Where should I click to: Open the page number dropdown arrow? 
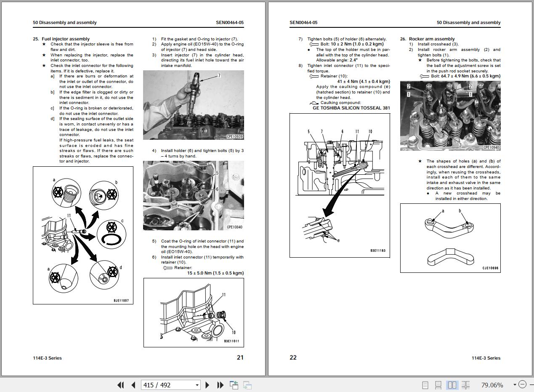[197, 385]
